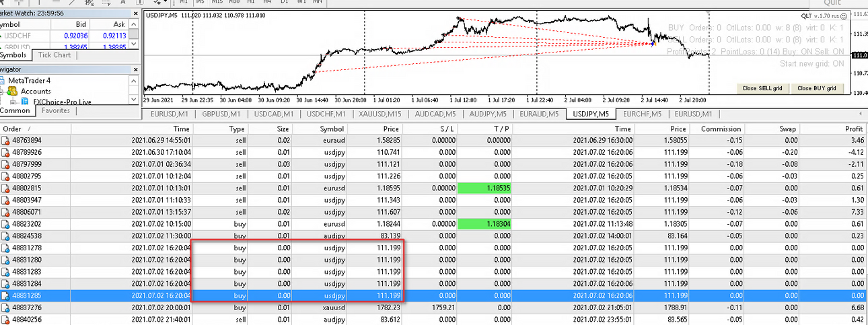Click the order icon for 48763894

click(x=6, y=140)
